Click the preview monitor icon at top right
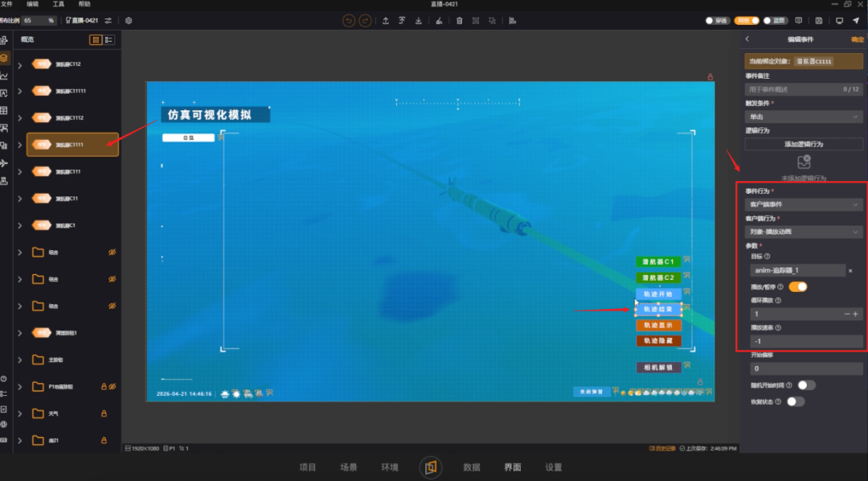 click(x=839, y=21)
